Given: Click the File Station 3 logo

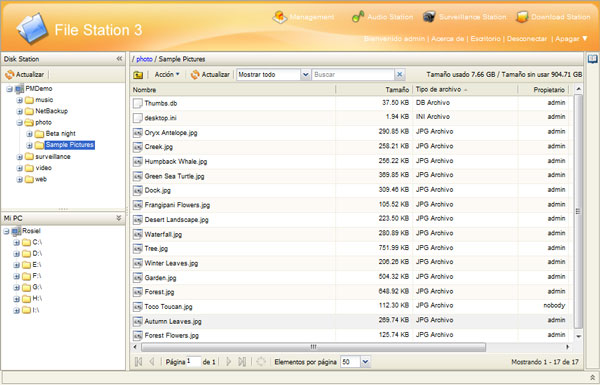Looking at the screenshot, I should (x=32, y=28).
